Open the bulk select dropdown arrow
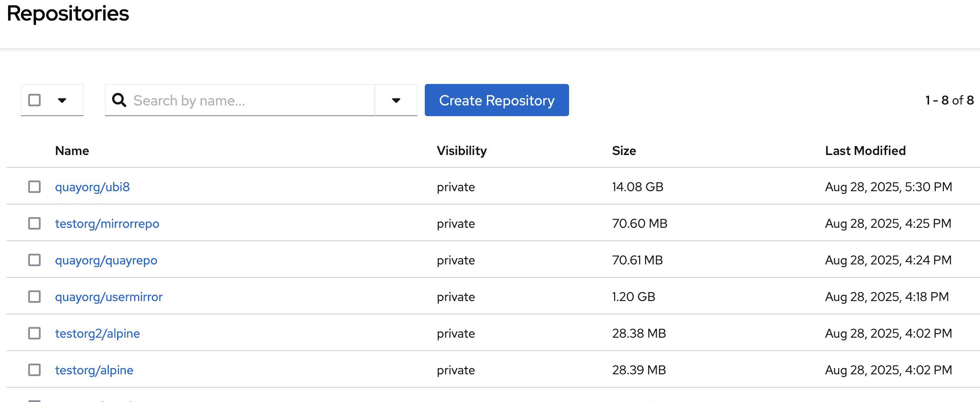Image resolution: width=980 pixels, height=402 pixels. [62, 100]
